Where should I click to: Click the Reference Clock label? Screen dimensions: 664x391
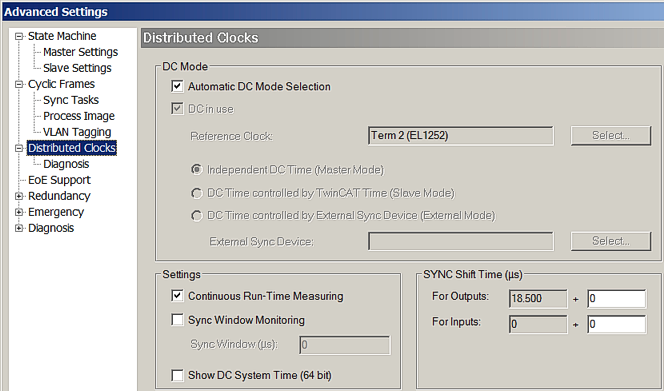[232, 136]
